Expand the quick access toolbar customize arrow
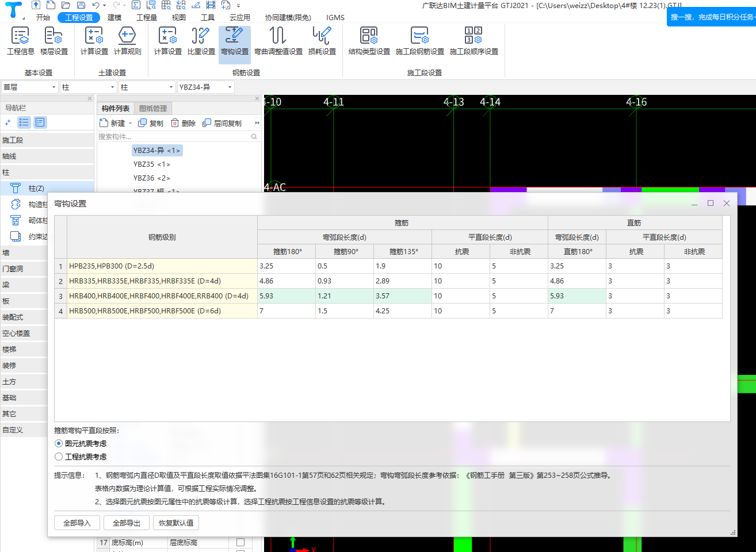The image size is (756, 552). (x=239, y=6)
